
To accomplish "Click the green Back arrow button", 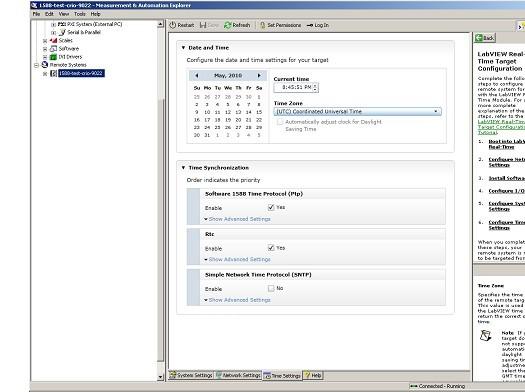I will point(485,38).
